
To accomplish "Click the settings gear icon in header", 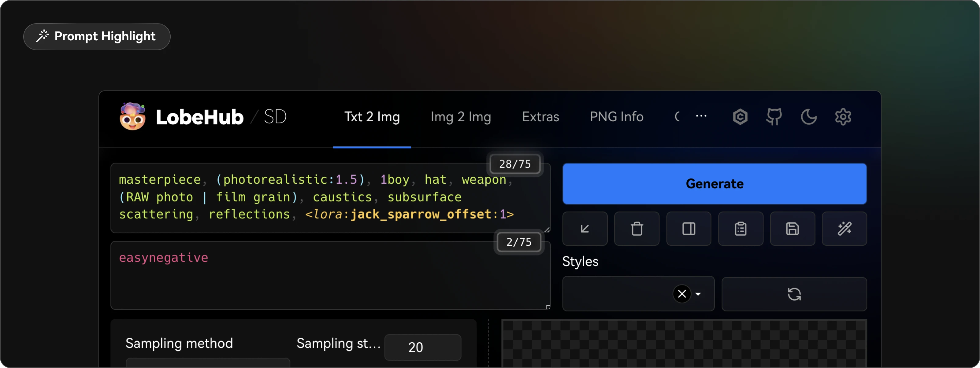I will click(843, 117).
